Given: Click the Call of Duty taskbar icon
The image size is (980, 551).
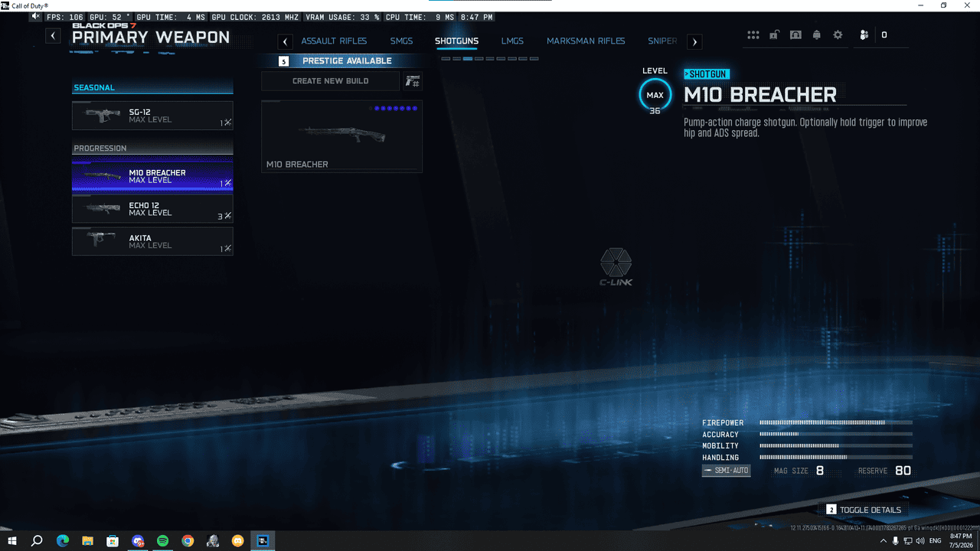Looking at the screenshot, I should point(263,541).
